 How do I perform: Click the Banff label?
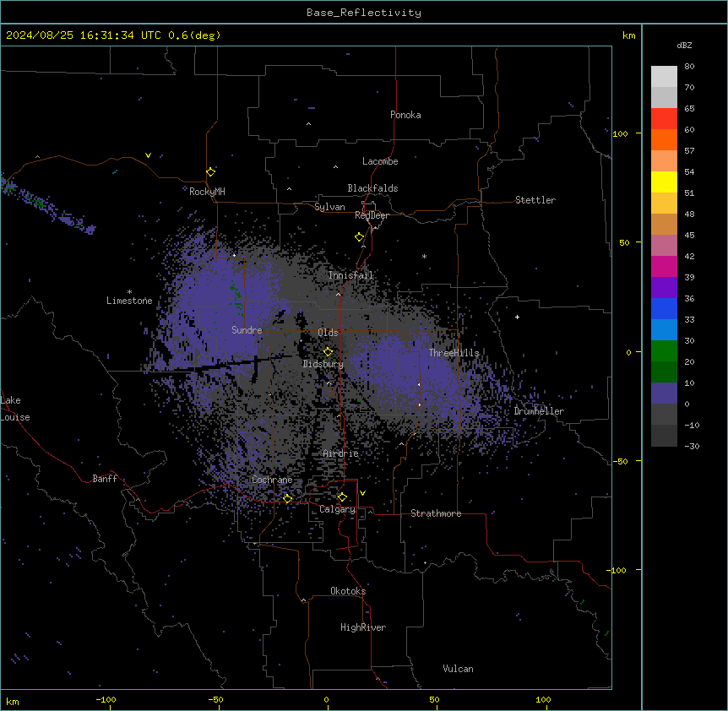105,479
